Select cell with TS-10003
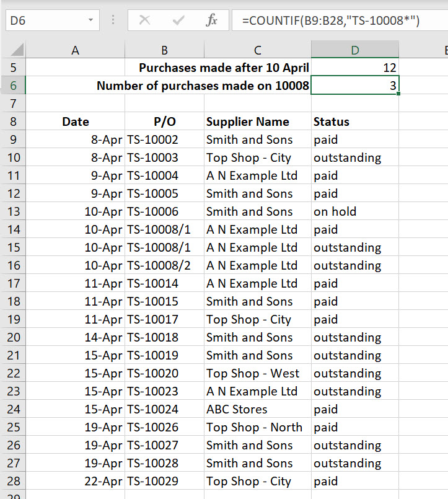Screen dimensions: 448x499 pyautogui.click(x=164, y=157)
